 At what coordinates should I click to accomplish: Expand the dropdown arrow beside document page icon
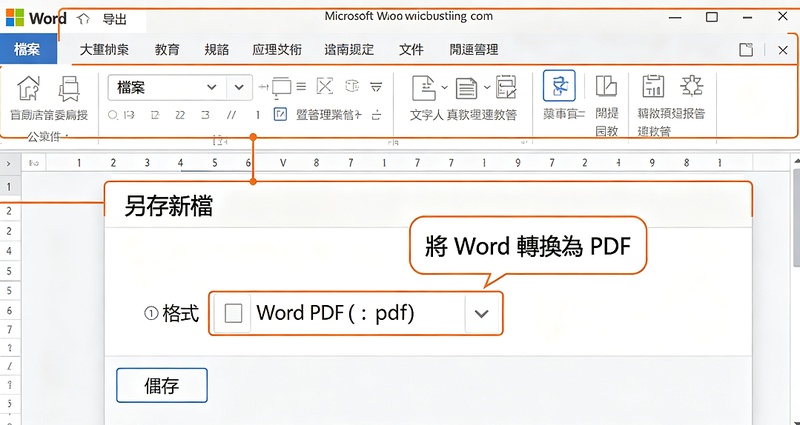(x=444, y=88)
